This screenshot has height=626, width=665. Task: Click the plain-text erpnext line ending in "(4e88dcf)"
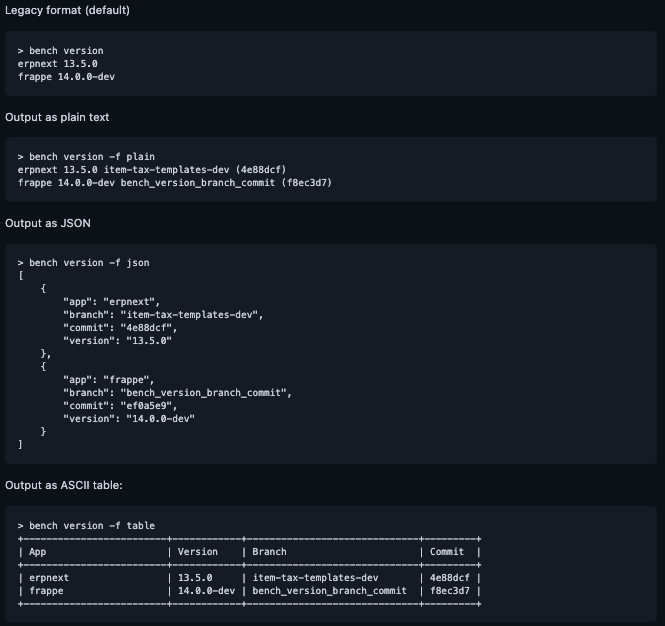(x=152, y=170)
